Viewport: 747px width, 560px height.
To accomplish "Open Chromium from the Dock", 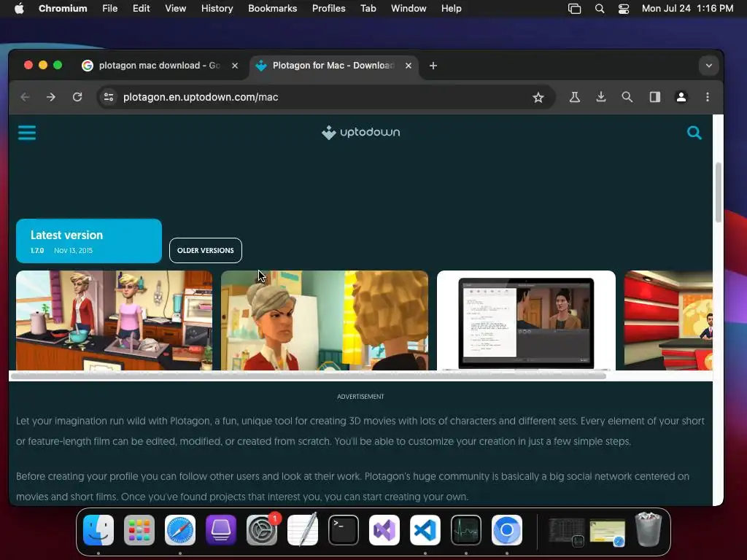I will [507, 530].
